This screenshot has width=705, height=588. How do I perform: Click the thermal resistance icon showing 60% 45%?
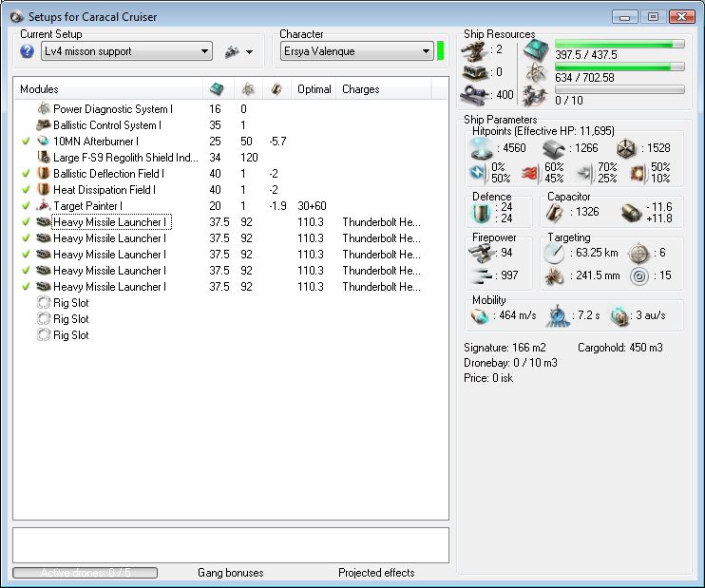[x=530, y=173]
